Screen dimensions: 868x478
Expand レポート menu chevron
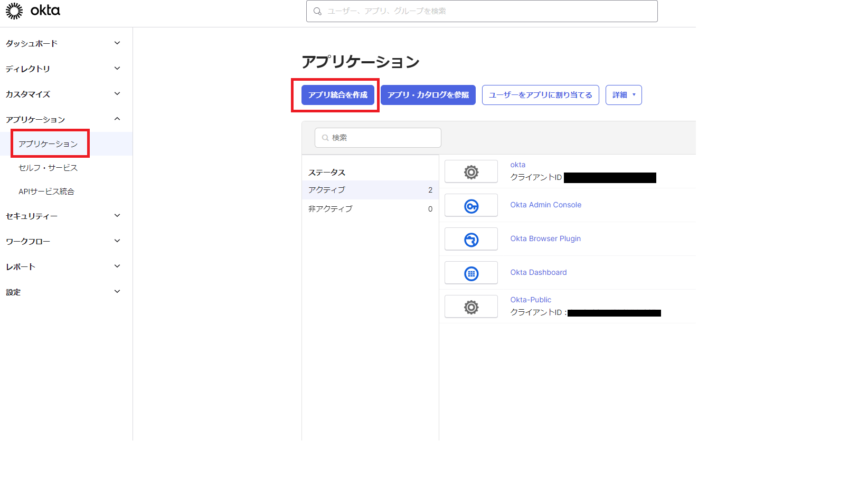(117, 266)
